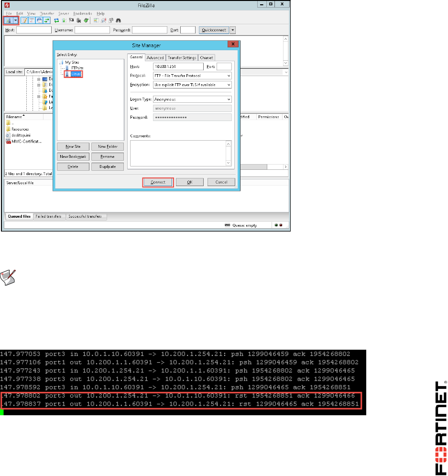448x476 pixels.
Task: Select the MMC-Certificat... file
Action: coord(23,141)
